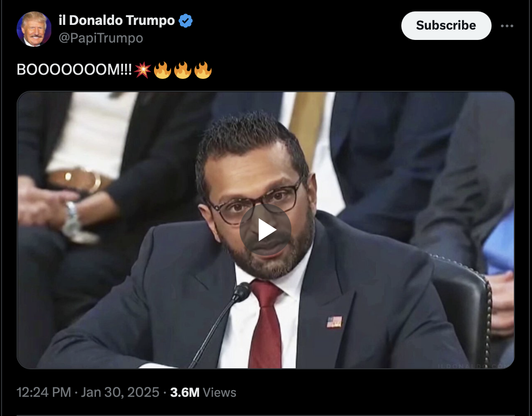Click the blue verified checkmark badge
This screenshot has height=416, width=532.
(186, 21)
